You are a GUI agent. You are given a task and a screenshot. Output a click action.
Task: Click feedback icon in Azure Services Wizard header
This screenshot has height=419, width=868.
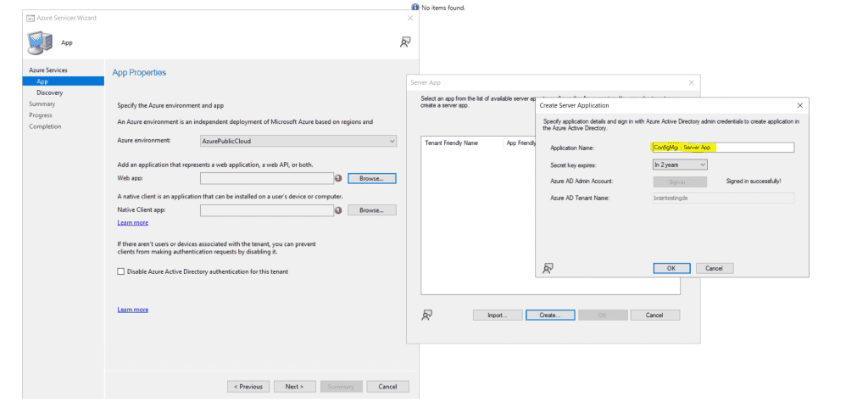405,42
